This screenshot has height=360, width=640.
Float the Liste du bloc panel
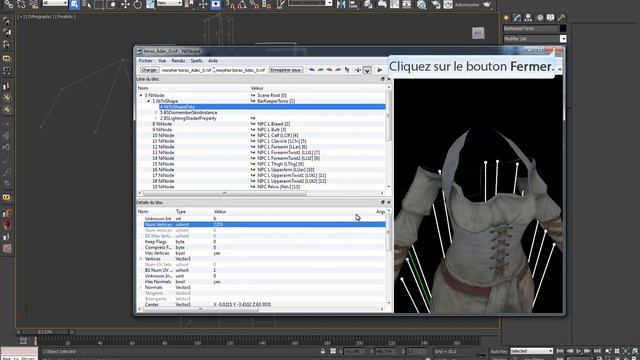382,79
